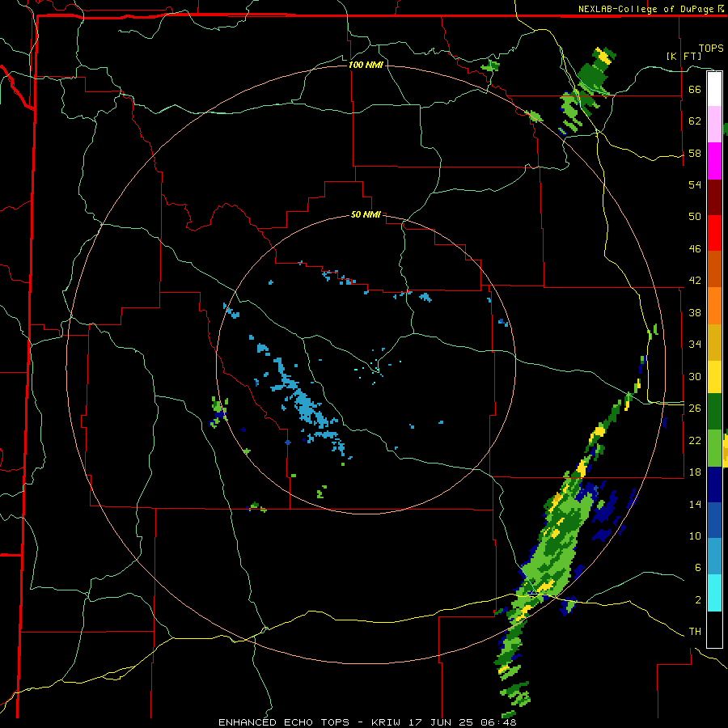Click the '100 NMI' range ring label
Viewport: 728px width, 728px height.
(x=366, y=65)
